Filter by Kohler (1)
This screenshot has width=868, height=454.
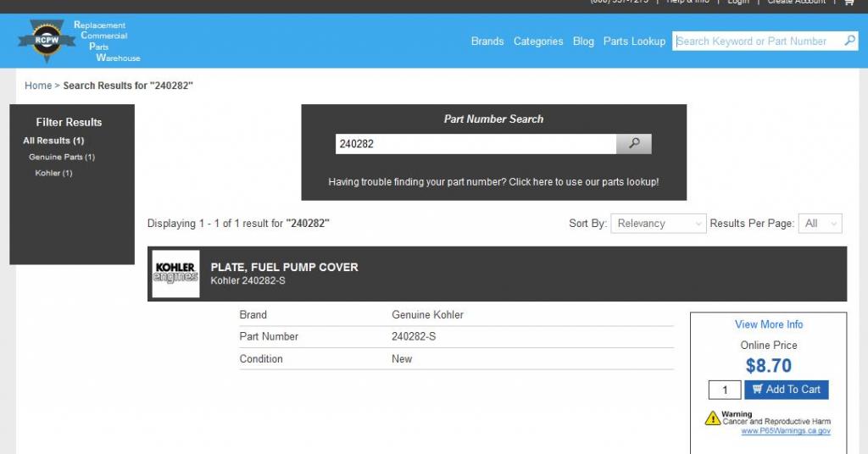53,173
